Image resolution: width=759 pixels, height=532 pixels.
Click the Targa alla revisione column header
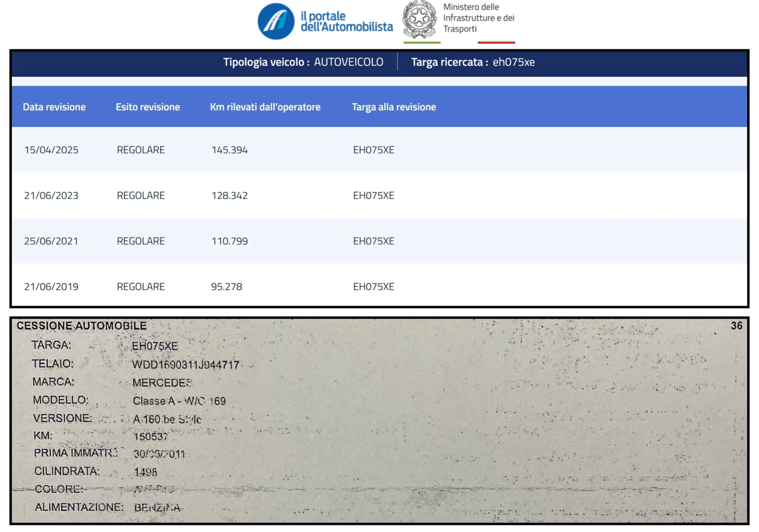click(394, 107)
